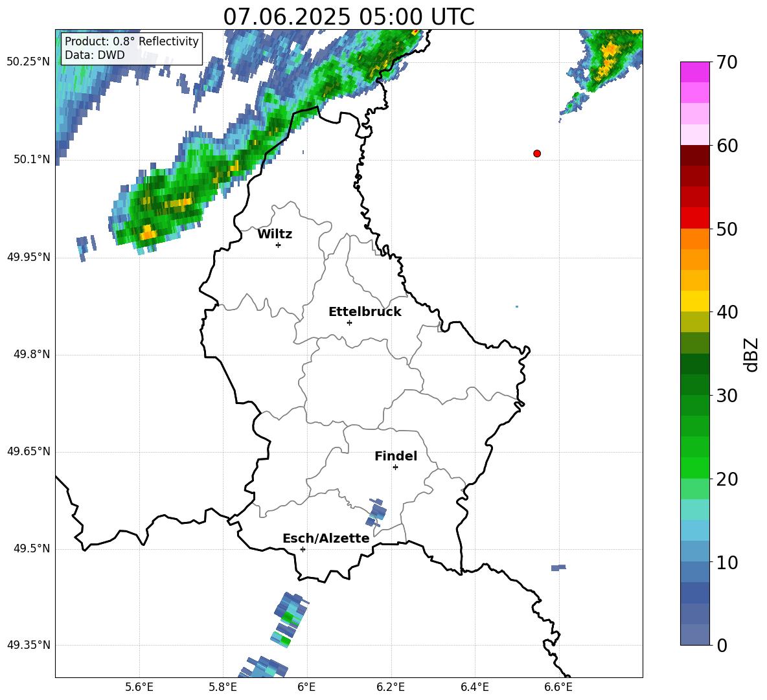Click the colorbar tick label 0
Screen dimensions: 767x700
click(x=722, y=645)
